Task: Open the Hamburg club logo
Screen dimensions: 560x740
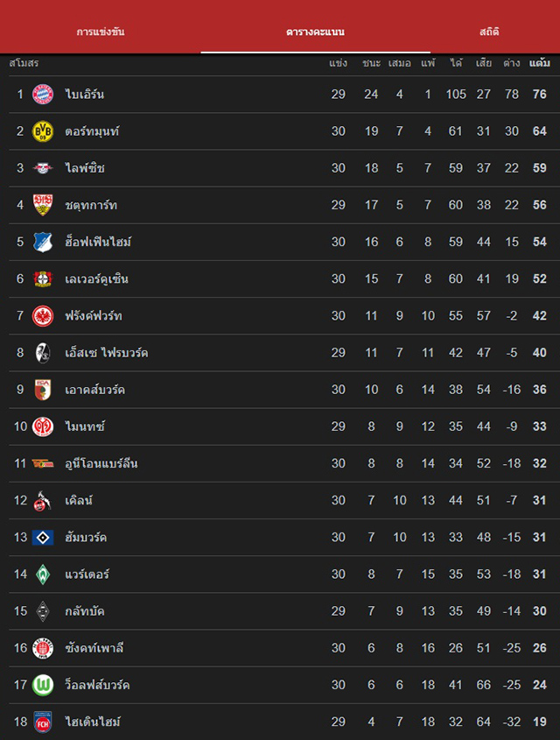Action: 43,538
